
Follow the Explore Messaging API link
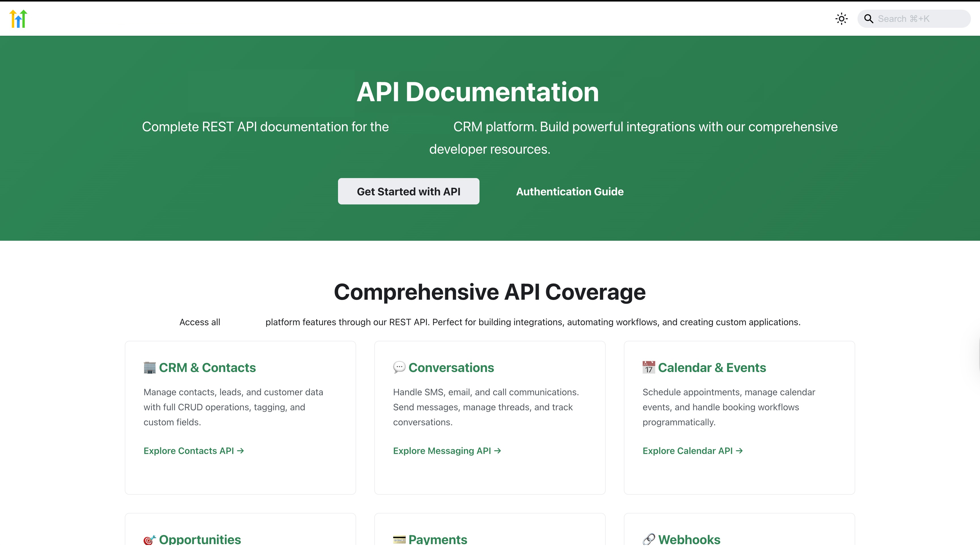click(447, 451)
